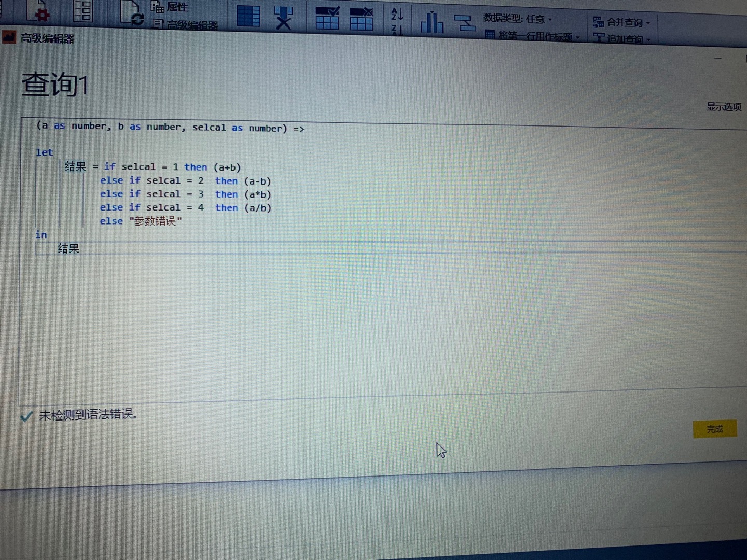Open Choose Columns from the ribbon
Viewport: 747px width, 560px height.
[248, 16]
